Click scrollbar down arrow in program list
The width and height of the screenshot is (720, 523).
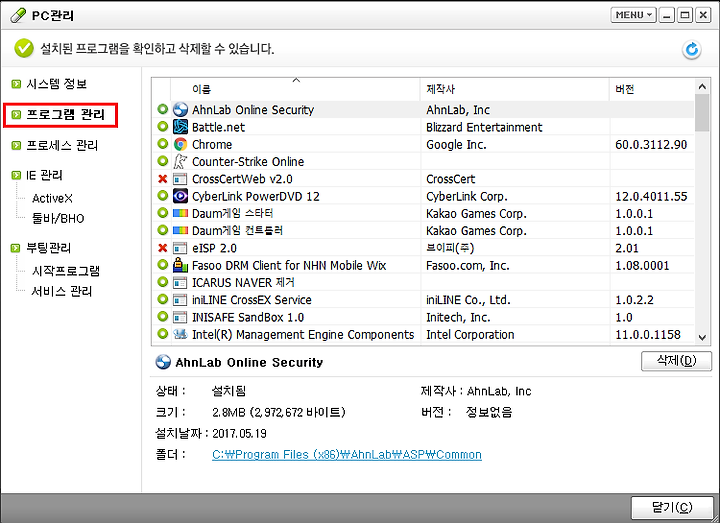click(x=702, y=337)
